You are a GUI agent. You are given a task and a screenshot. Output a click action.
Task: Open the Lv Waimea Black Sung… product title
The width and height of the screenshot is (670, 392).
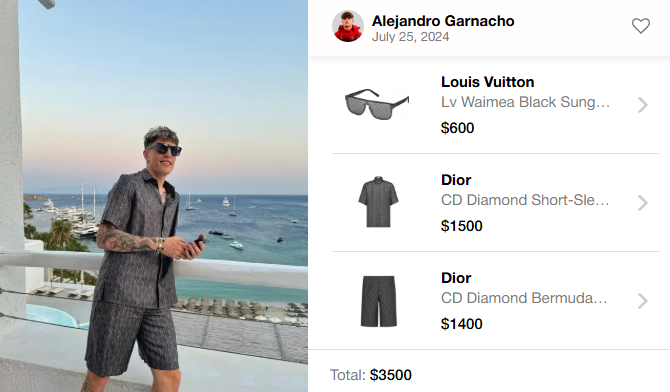click(x=525, y=102)
